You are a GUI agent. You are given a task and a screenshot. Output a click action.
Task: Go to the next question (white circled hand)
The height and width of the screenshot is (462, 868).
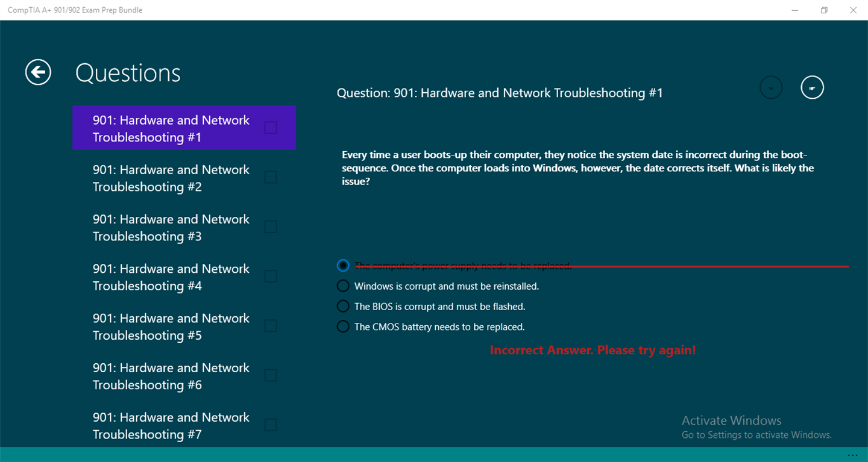(x=812, y=87)
